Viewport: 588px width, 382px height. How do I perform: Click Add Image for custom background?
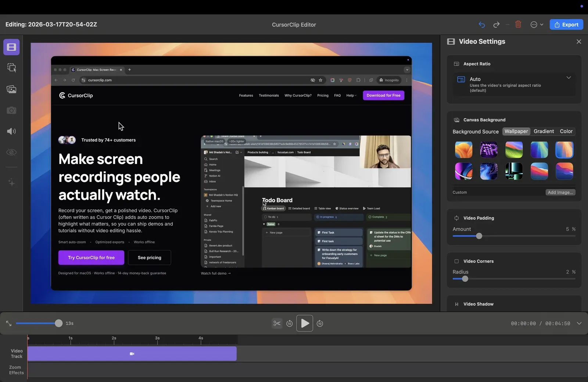pyautogui.click(x=560, y=192)
